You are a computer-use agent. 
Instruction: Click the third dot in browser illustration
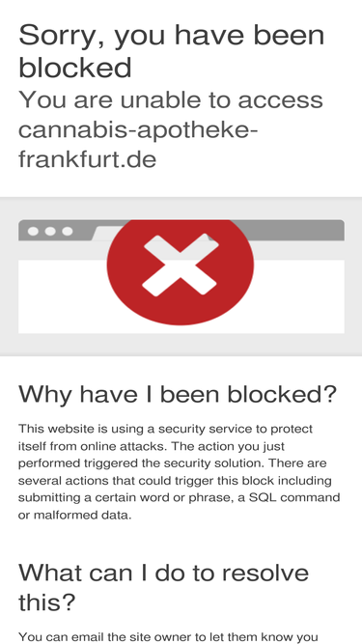(68, 232)
